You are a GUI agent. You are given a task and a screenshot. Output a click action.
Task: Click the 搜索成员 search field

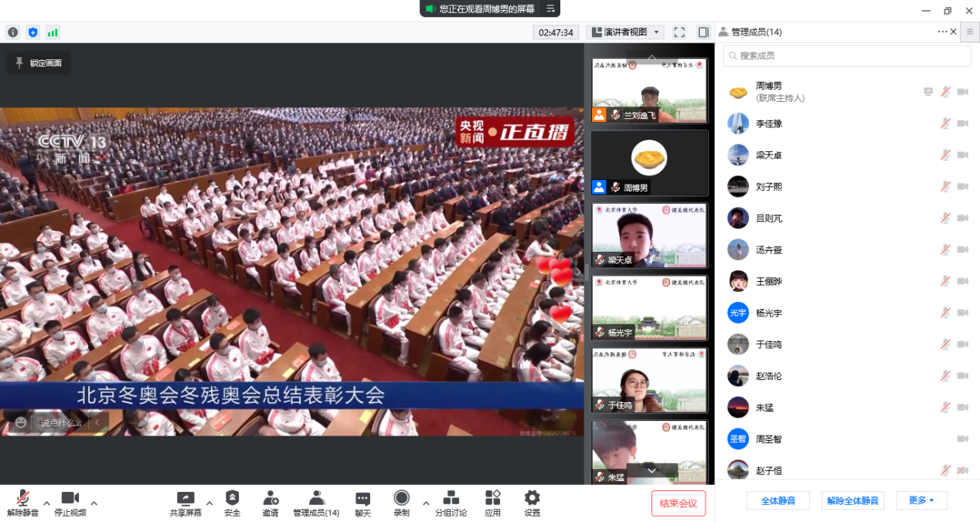click(x=846, y=56)
